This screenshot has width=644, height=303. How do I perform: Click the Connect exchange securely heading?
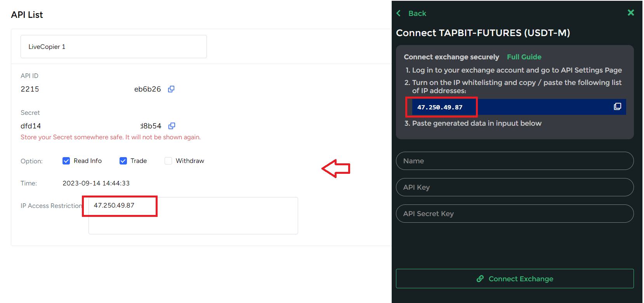pos(451,57)
